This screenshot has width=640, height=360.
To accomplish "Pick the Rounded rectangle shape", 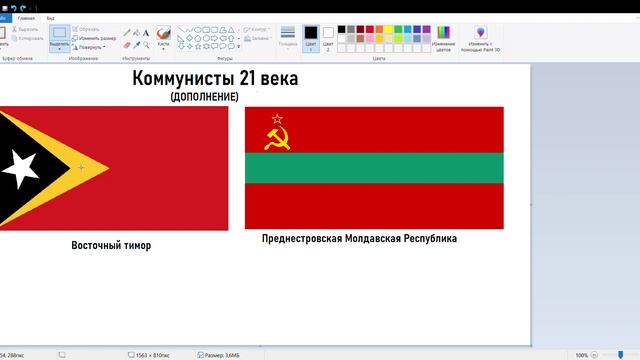I will 214,30.
